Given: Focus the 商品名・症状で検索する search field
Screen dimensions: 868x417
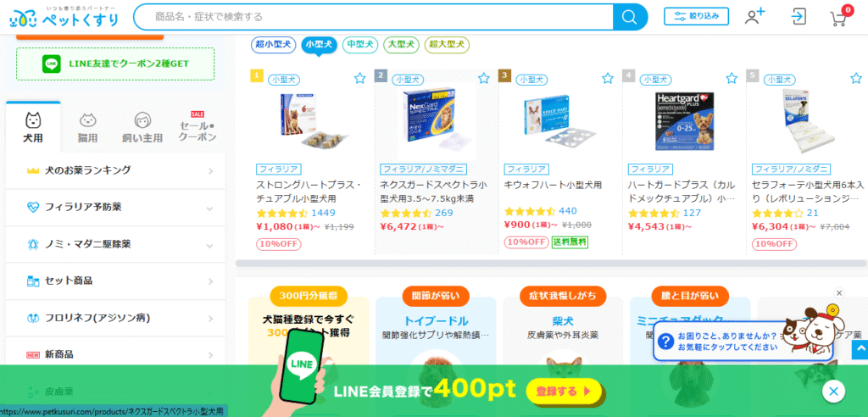Looking at the screenshot, I should tap(373, 17).
